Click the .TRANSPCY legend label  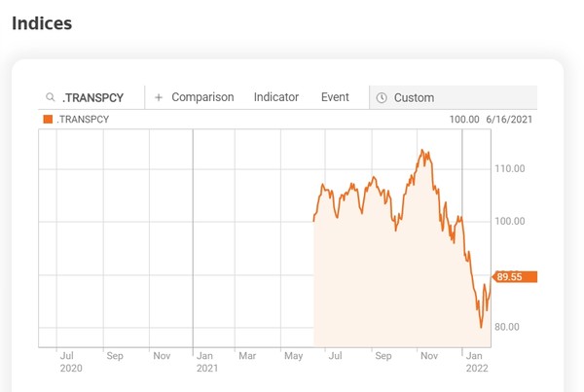tap(84, 120)
